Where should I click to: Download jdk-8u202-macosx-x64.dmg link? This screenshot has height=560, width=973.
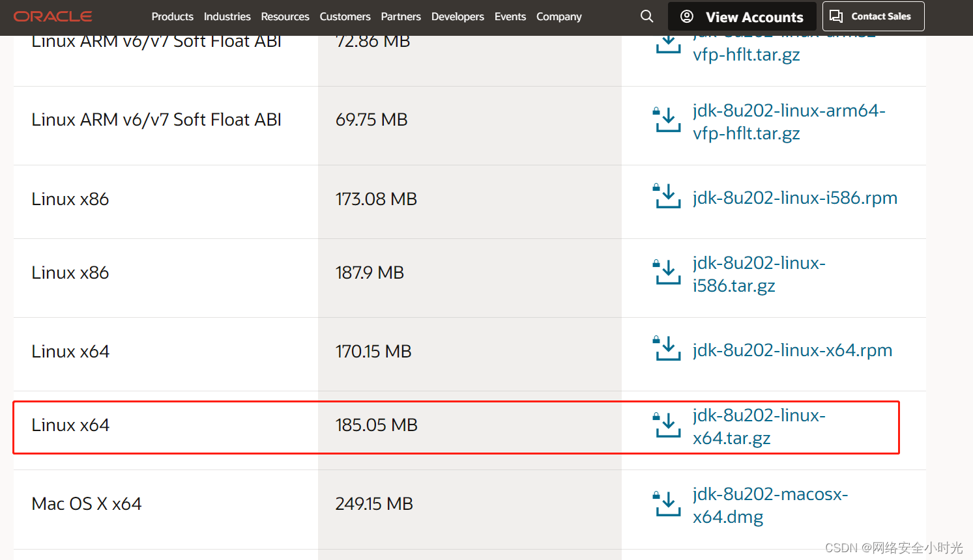(770, 505)
